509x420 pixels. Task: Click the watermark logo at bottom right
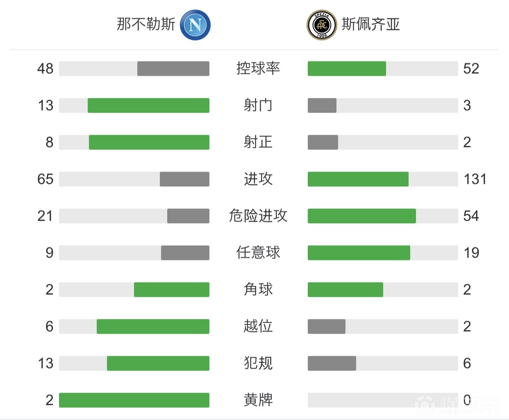pos(457,404)
